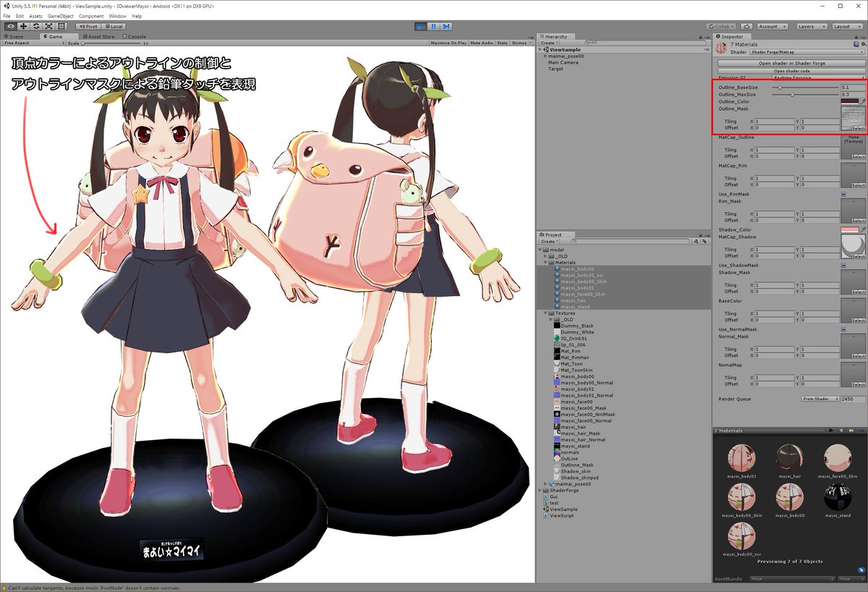The height and width of the screenshot is (592, 868).
Task: Select the Rect transform tool
Action: pyautogui.click(x=61, y=26)
